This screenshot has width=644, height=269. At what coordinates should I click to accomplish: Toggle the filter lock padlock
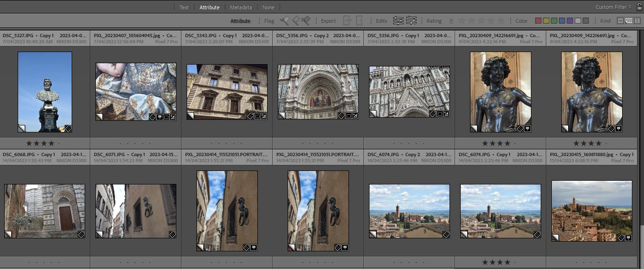639,7
